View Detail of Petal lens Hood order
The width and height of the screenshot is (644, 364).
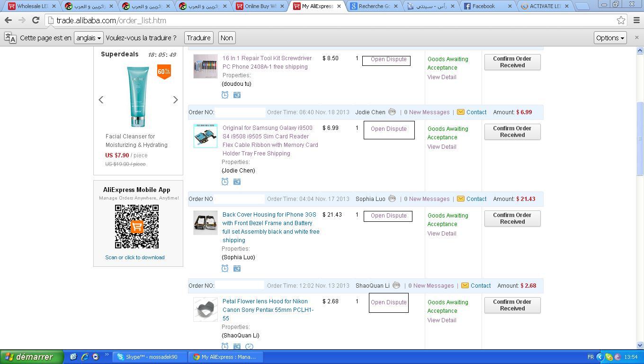click(x=442, y=320)
